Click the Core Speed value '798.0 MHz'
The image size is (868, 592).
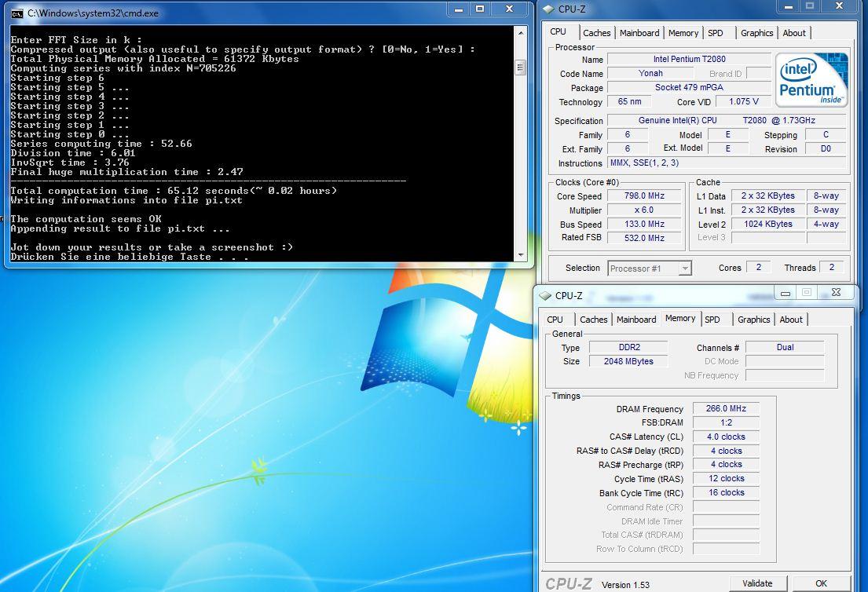pos(644,196)
